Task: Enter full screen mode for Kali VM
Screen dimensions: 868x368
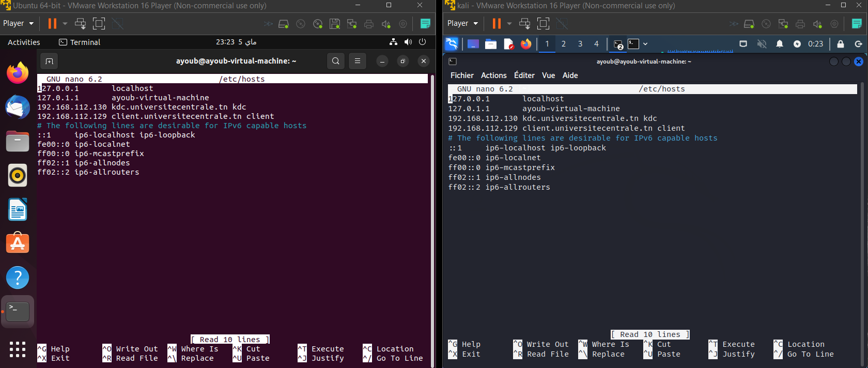Action: (543, 23)
